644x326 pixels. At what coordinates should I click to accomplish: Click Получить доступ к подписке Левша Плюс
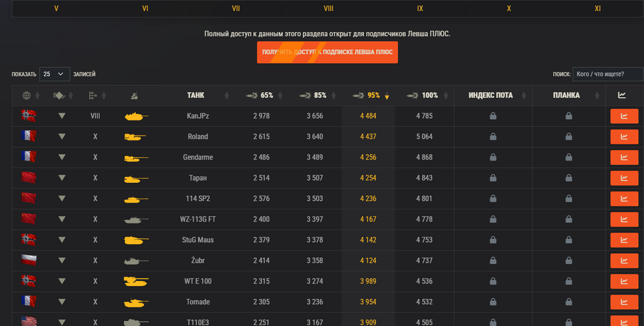coord(327,52)
